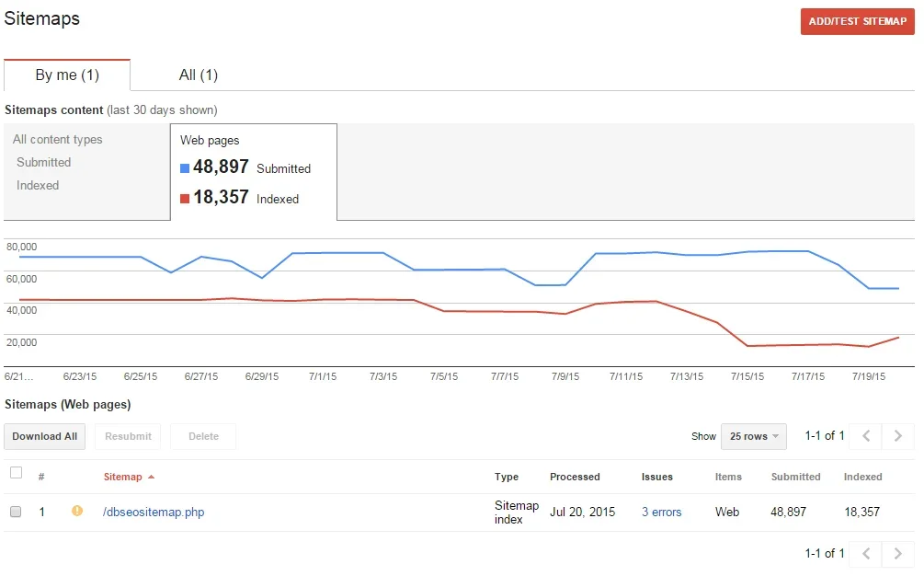Go to previous page arrow above table

pyautogui.click(x=866, y=436)
